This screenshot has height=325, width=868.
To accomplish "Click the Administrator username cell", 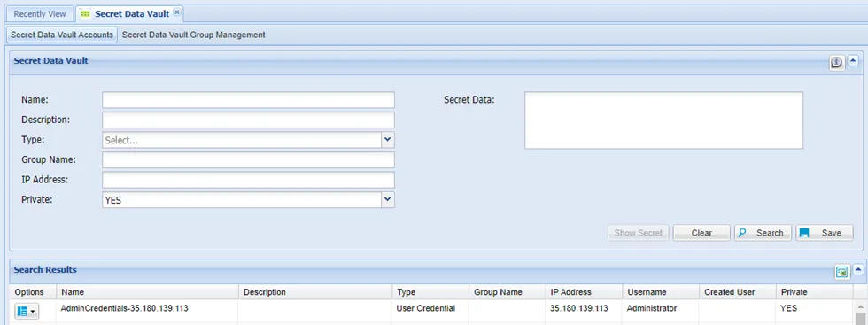I will pos(652,308).
